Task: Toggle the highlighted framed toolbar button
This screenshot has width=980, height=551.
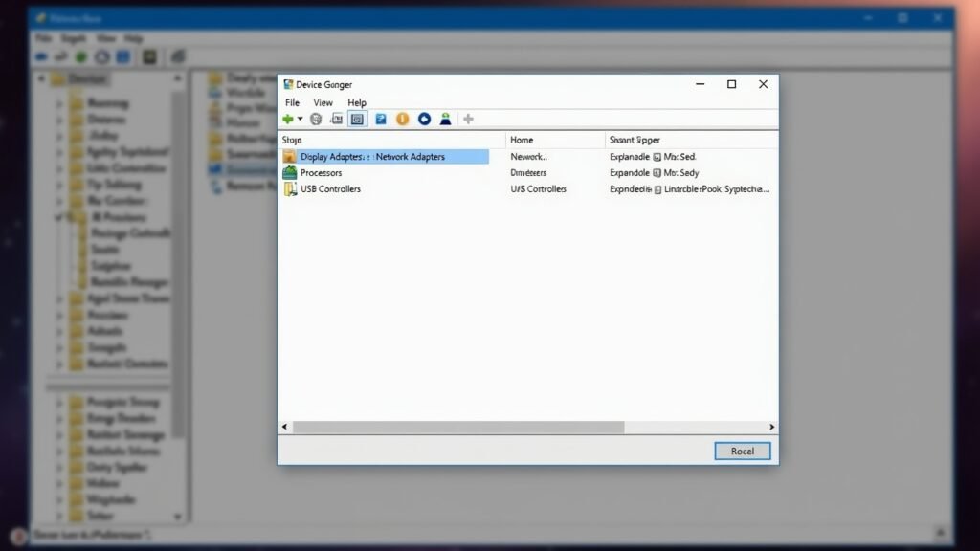Action: coord(356,119)
